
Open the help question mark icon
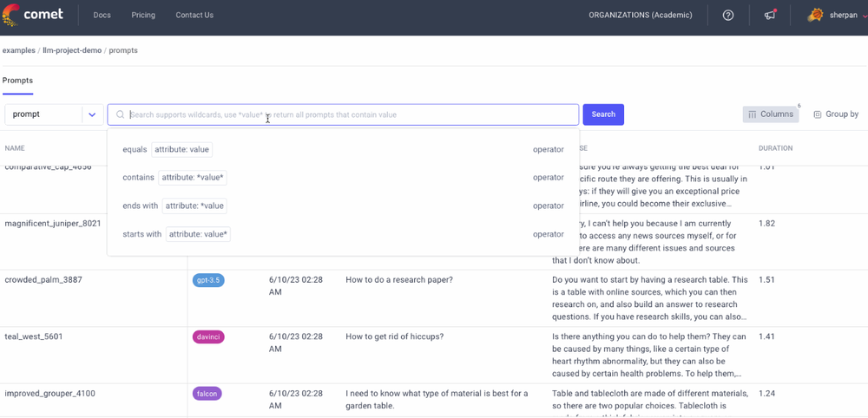(728, 16)
